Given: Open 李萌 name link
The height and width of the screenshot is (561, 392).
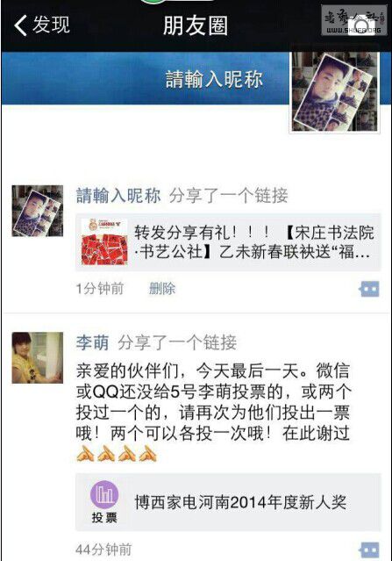Looking at the screenshot, I should coord(93,342).
